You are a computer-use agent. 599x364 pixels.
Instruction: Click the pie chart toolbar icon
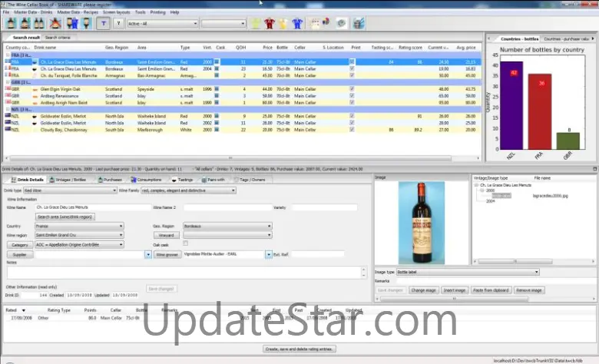click(326, 22)
